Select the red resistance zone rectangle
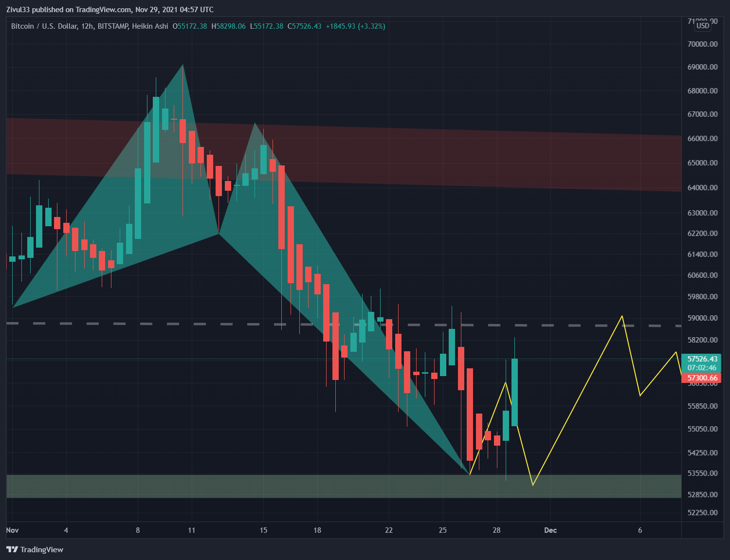The width and height of the screenshot is (730, 560). click(343, 155)
